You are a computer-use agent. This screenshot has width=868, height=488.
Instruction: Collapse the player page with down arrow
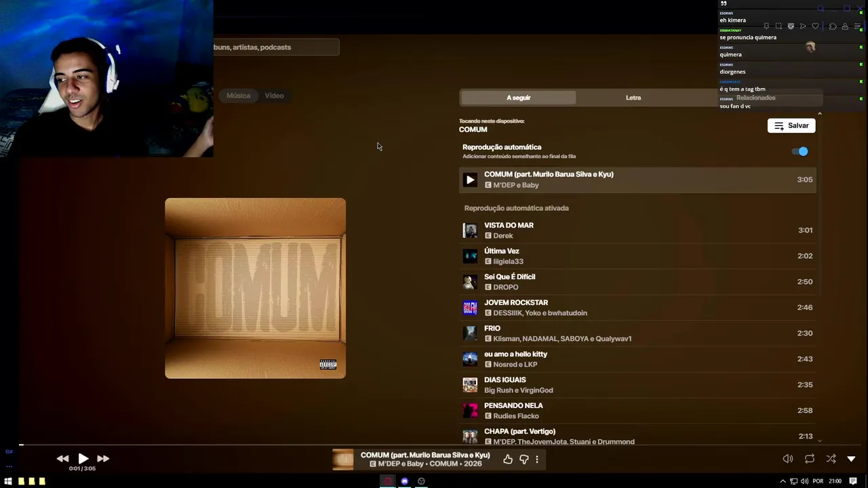click(x=852, y=459)
